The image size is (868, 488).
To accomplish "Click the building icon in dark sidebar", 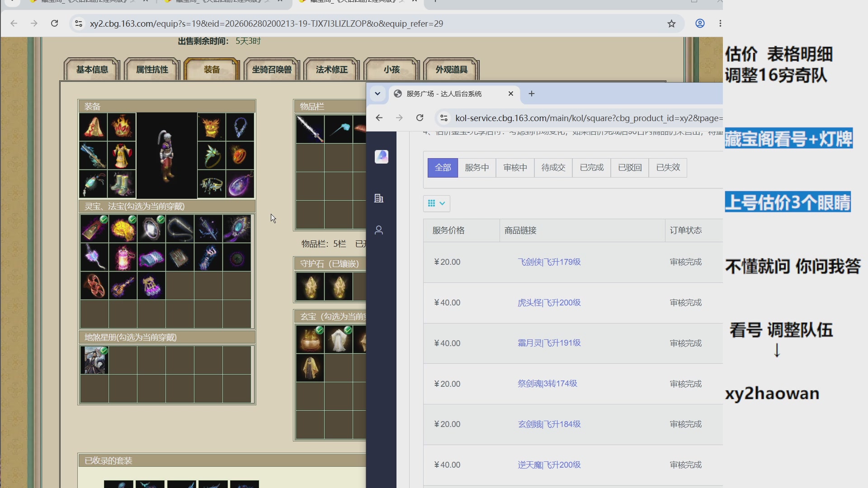I will [x=379, y=198].
